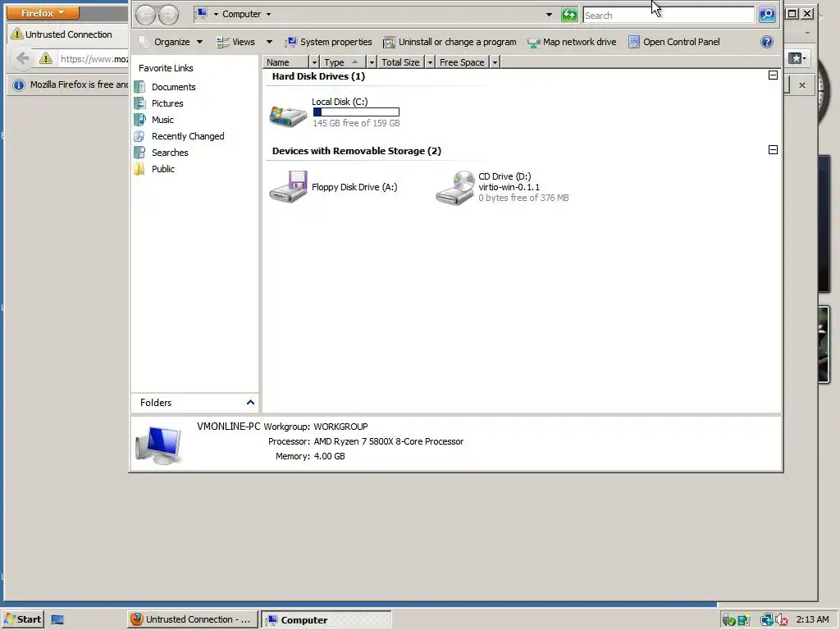Viewport: 840px width, 630px height.
Task: Click Open Control Panel
Action: coord(674,42)
